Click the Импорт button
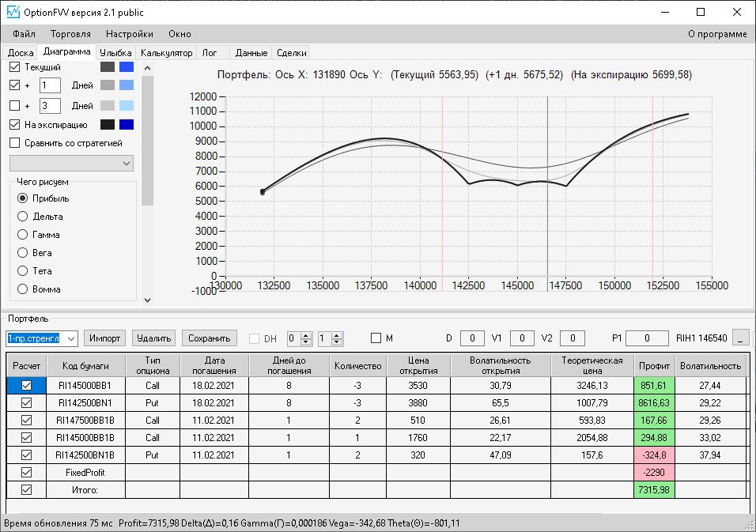This screenshot has height=532, width=756. (104, 338)
